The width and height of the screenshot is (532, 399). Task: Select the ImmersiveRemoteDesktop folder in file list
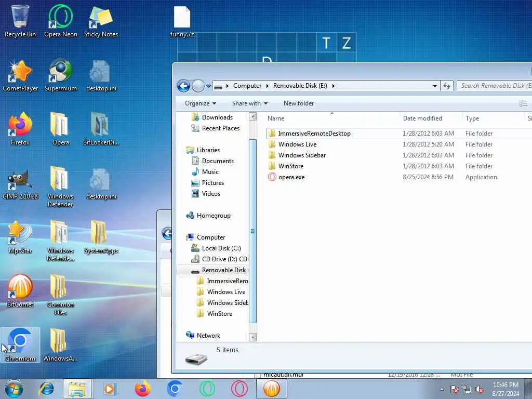tap(314, 134)
